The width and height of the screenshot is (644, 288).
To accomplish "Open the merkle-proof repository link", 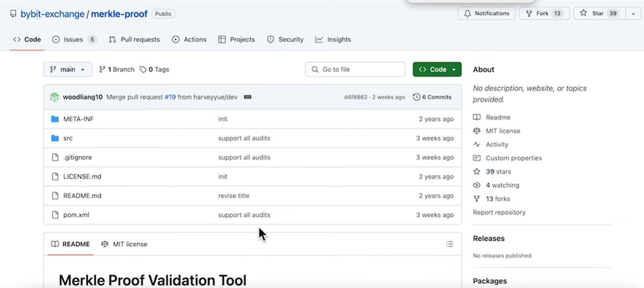I will pos(119,14).
